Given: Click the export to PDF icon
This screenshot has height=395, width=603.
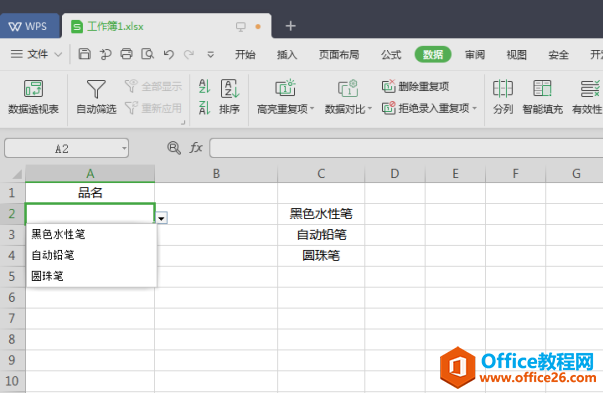Looking at the screenshot, I should [105, 54].
